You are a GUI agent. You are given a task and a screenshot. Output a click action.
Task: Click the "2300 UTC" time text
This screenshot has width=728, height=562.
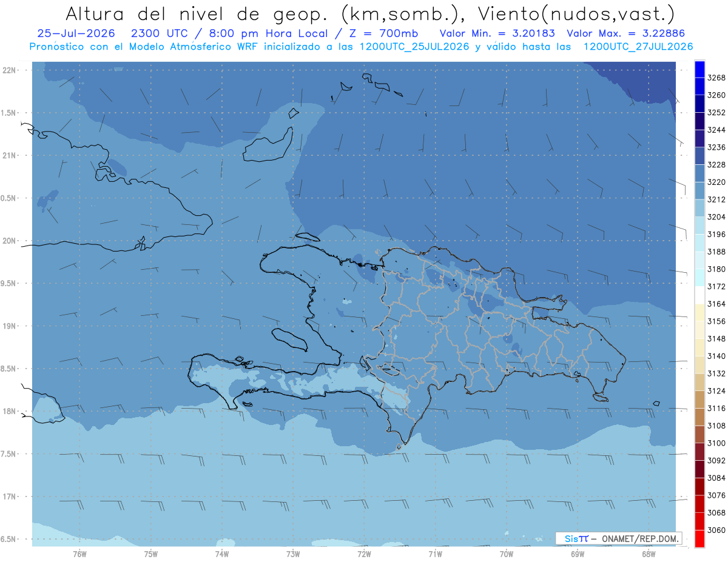(160, 33)
